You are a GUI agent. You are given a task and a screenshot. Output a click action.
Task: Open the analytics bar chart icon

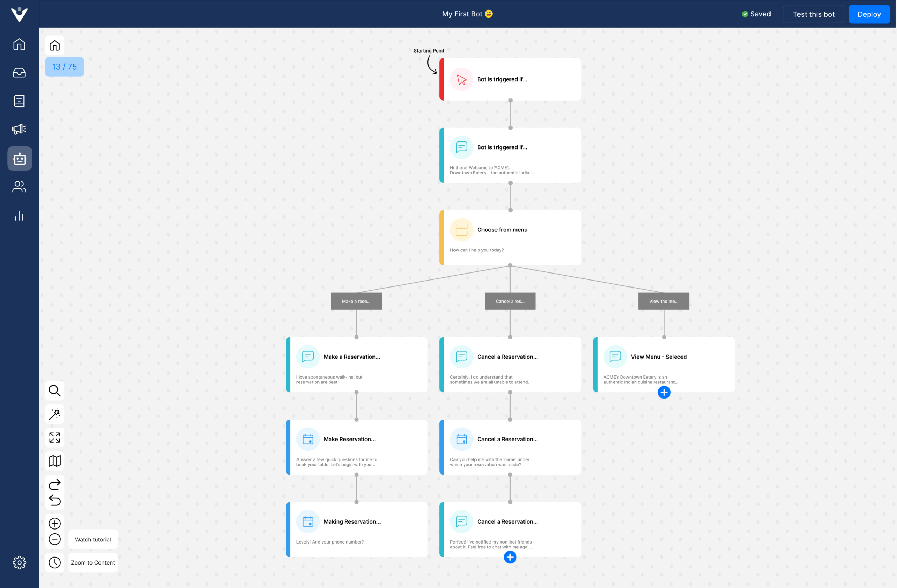point(19,216)
